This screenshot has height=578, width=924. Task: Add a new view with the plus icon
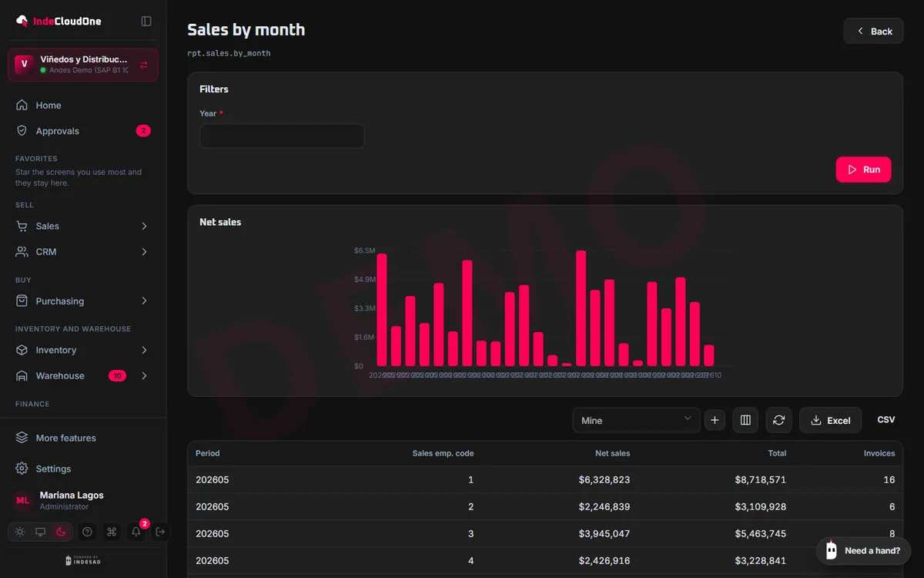(x=715, y=420)
